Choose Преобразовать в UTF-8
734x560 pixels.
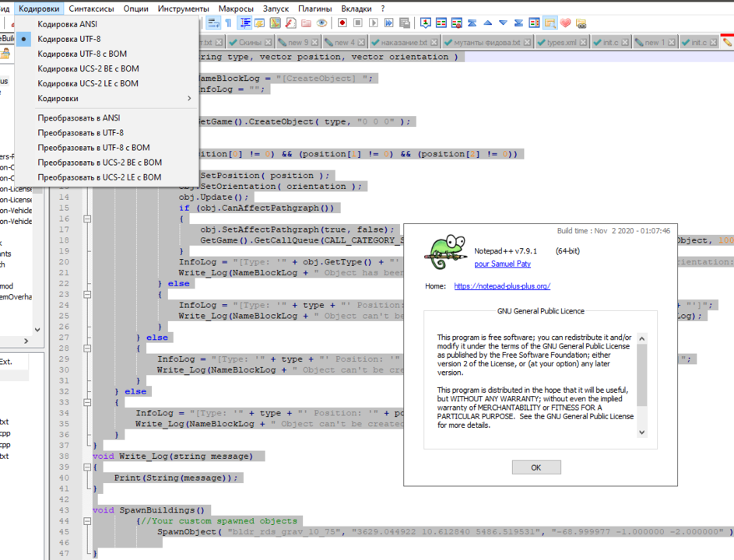tap(107, 133)
